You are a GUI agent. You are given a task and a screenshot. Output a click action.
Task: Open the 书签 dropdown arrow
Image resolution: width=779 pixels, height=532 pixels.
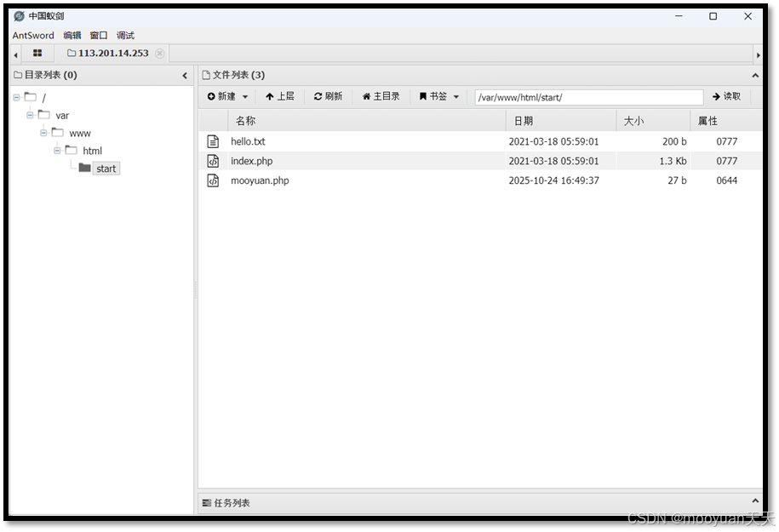pos(456,97)
